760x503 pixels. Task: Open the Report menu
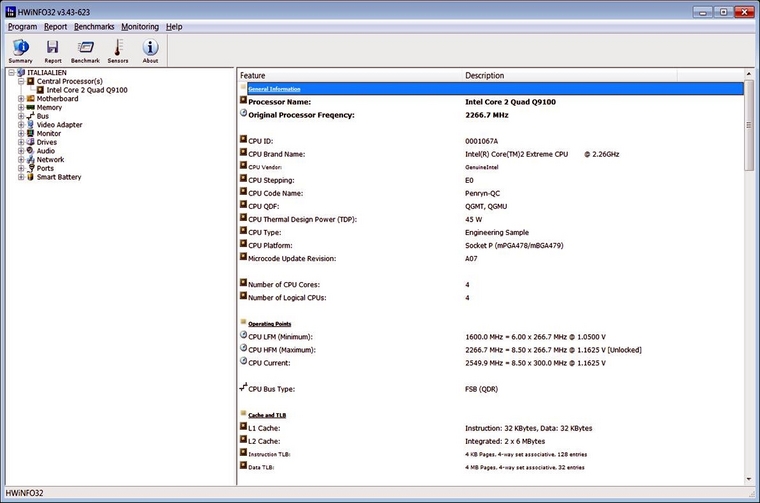click(x=55, y=27)
